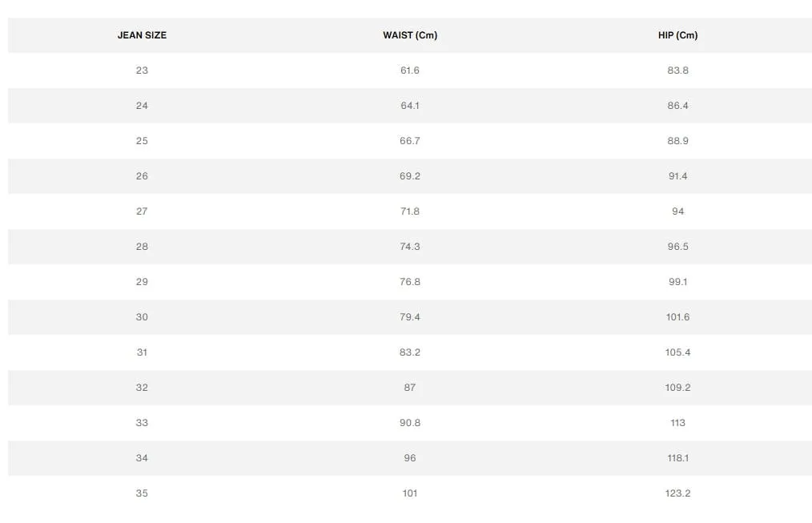Select hip value 94
This screenshot has height=523, width=812.
(x=678, y=211)
